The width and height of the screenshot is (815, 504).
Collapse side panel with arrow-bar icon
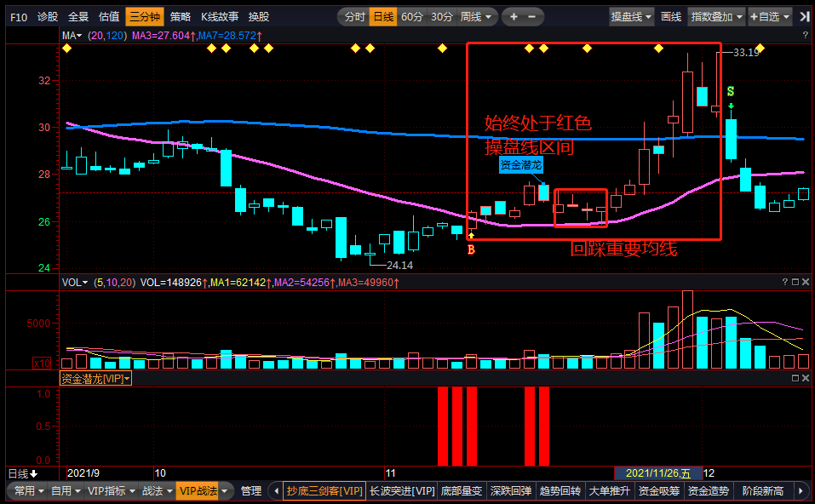[x=805, y=16]
